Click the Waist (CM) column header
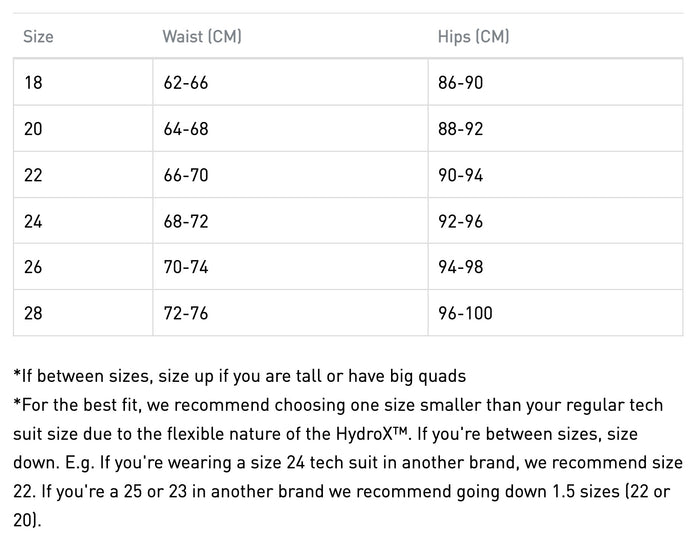The height and width of the screenshot is (547, 700). (x=202, y=37)
